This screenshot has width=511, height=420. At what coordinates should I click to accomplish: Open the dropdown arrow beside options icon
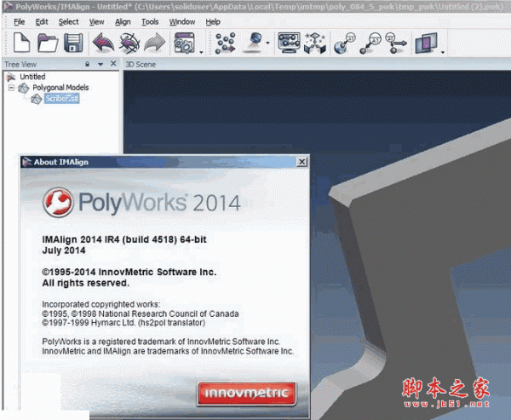[201, 52]
